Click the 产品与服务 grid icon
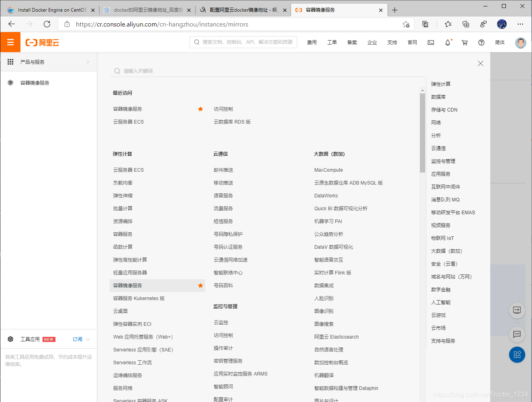 (x=10, y=62)
